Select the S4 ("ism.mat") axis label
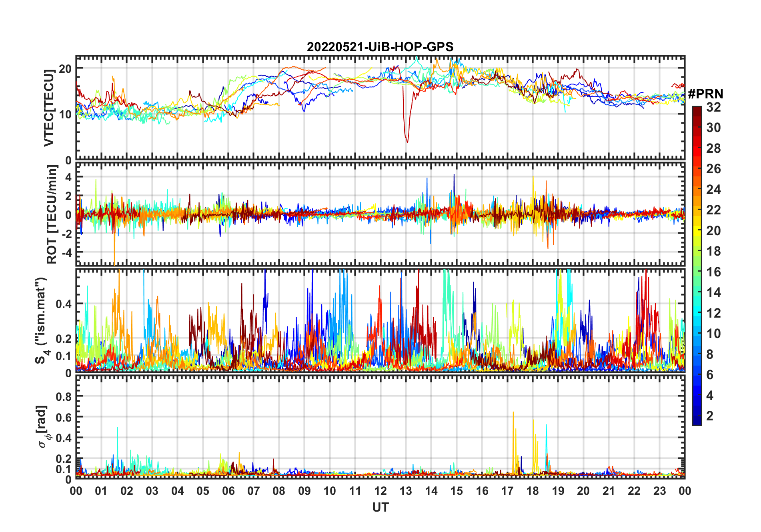761x532 pixels. click(41, 320)
